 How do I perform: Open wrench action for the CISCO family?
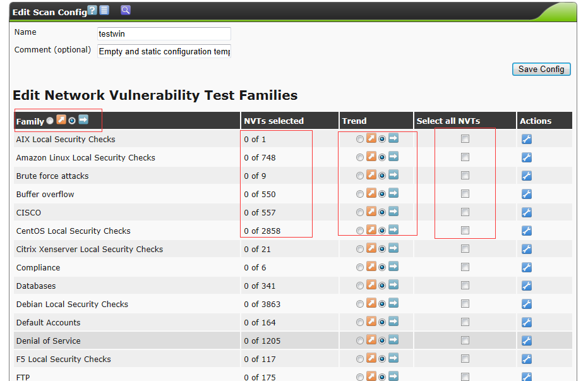pos(527,212)
